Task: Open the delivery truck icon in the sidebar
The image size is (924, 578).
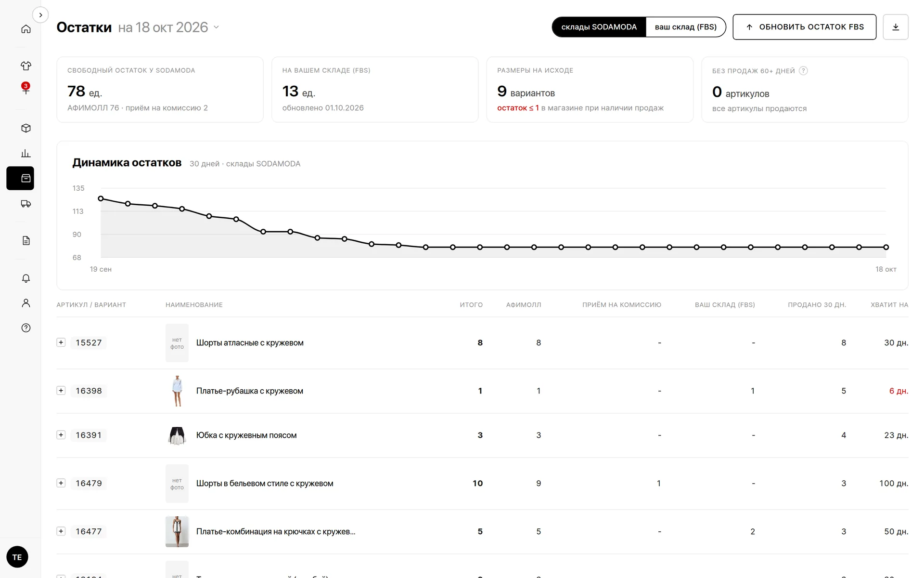Action: [26, 204]
